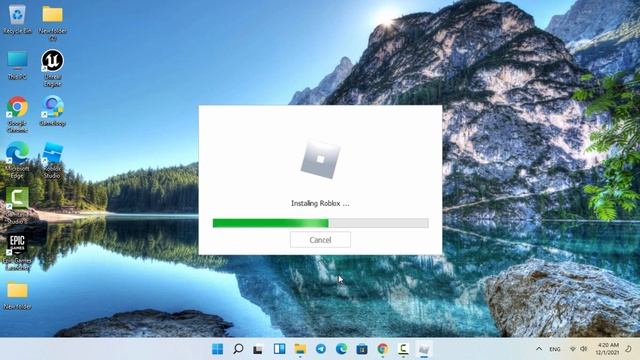Select the Camtasia Studio desktop shortcut
Image resolution: width=640 pixels, height=360 pixels.
(17, 206)
